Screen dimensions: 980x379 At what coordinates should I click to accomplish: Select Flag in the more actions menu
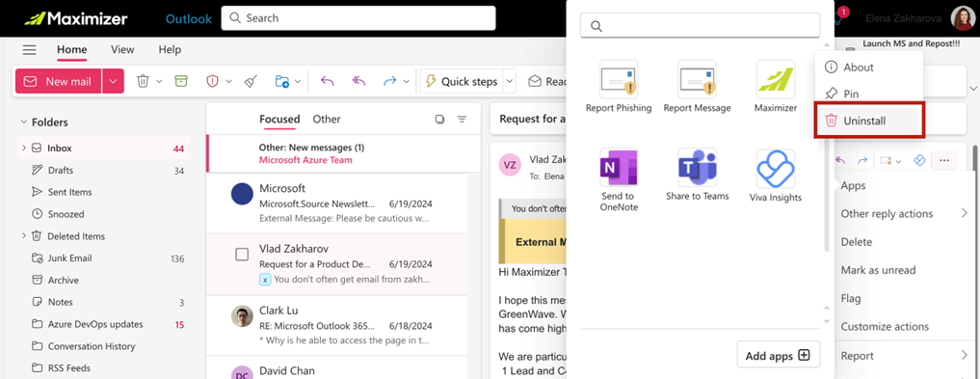(x=904, y=298)
